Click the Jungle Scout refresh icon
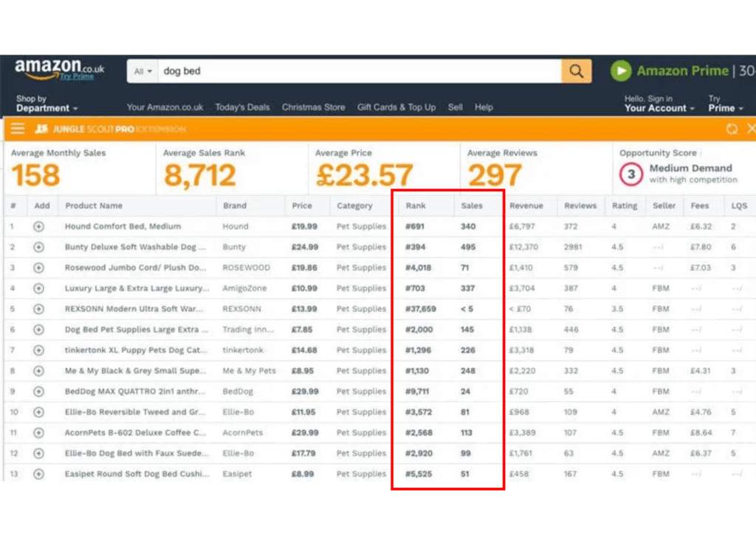756x535 pixels. 732,129
